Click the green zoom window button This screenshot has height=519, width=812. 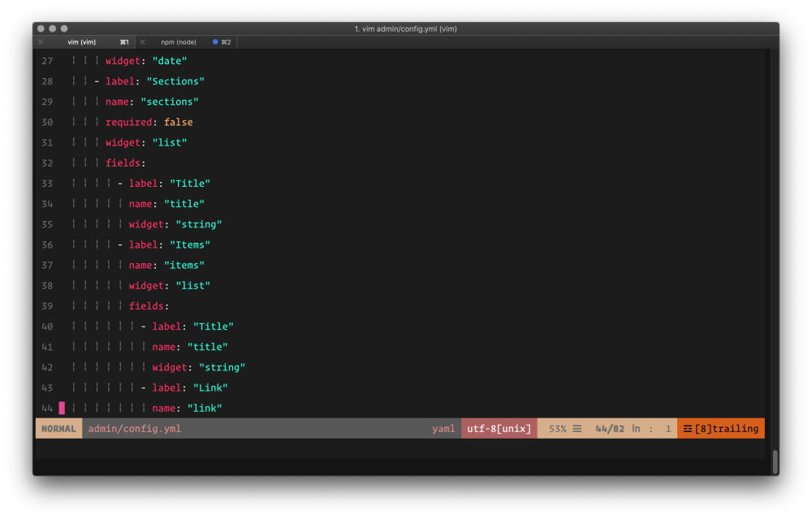(64, 28)
